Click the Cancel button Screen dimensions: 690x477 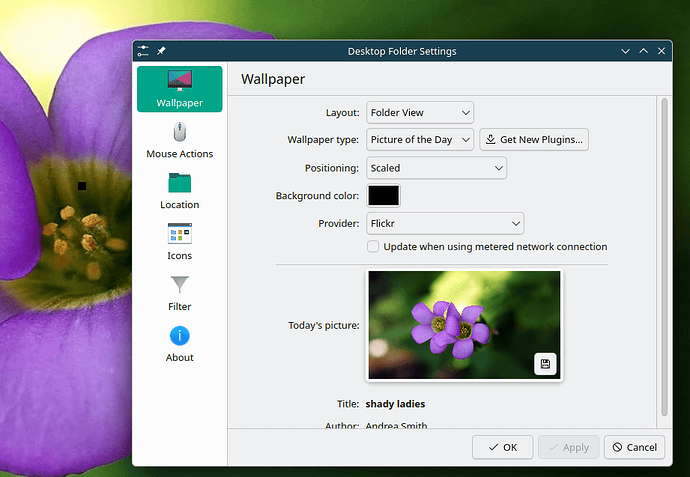[634, 447]
